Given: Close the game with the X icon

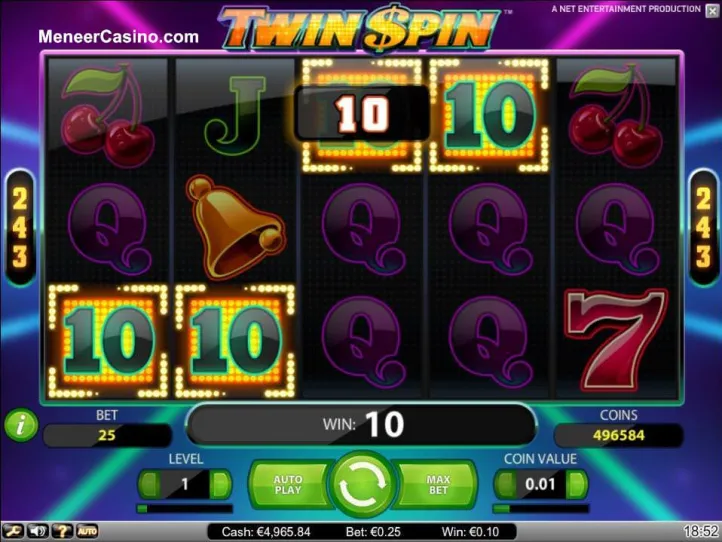Looking at the screenshot, I should pyautogui.click(x=712, y=11).
